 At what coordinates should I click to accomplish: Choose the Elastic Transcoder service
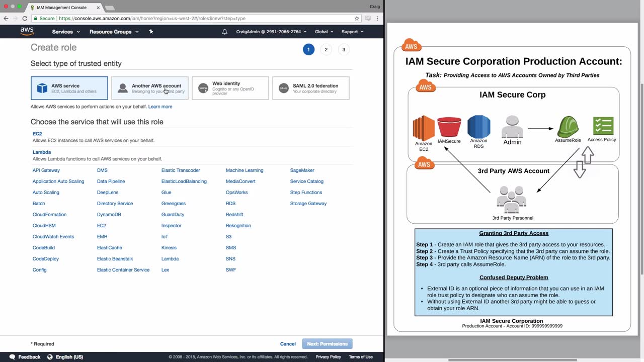pos(181,170)
